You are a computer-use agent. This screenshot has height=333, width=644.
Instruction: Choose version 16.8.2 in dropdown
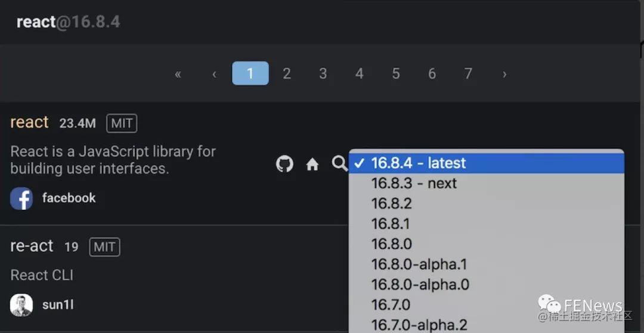click(x=487, y=203)
